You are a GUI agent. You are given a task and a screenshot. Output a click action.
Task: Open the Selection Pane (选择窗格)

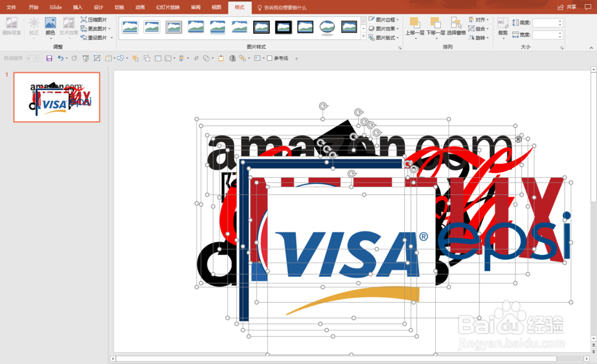point(456,26)
